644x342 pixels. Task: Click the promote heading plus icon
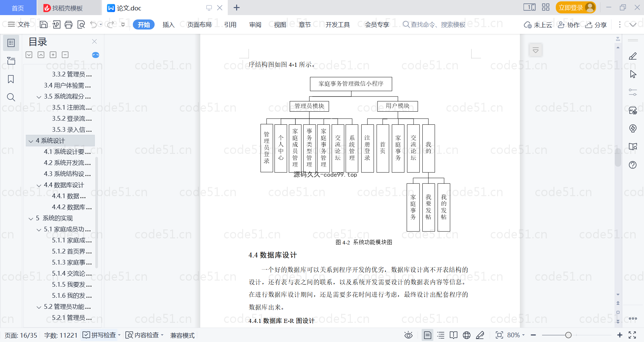(53, 55)
